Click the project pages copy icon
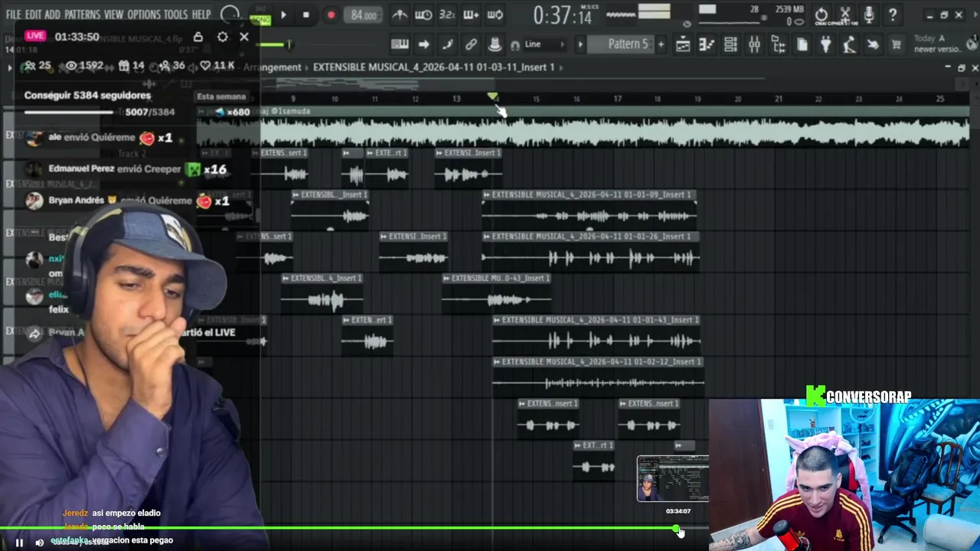The height and width of the screenshot is (551, 980). (802, 45)
